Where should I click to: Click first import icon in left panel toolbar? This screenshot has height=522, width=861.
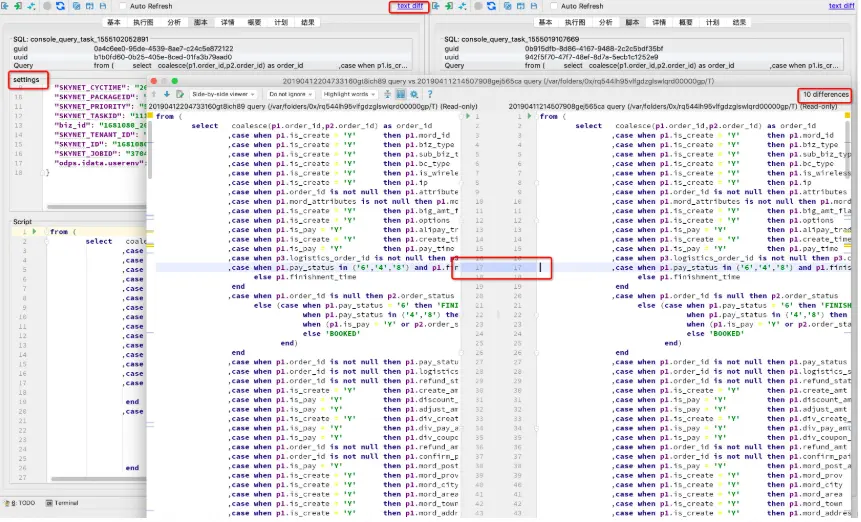point(5,6)
